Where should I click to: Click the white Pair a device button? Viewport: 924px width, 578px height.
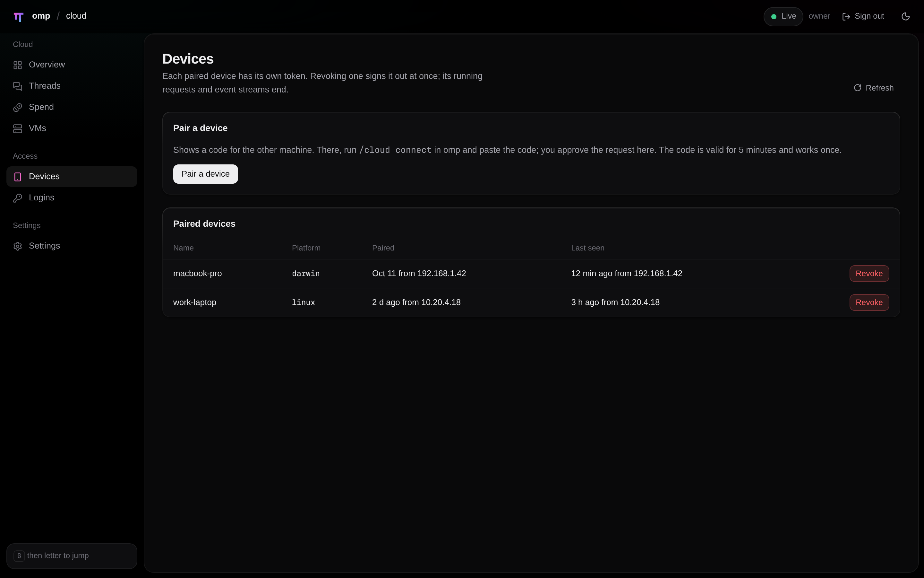tap(205, 174)
